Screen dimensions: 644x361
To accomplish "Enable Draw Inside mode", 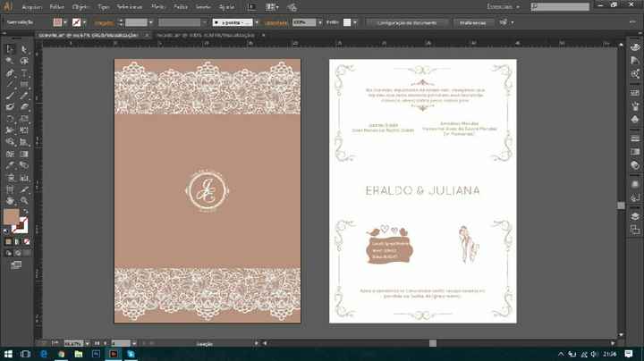I will [27, 253].
